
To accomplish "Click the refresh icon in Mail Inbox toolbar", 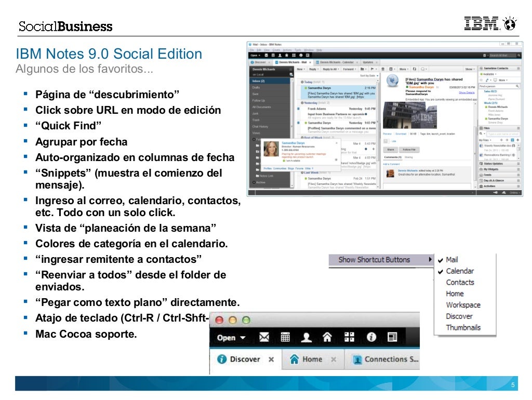I will 414,69.
